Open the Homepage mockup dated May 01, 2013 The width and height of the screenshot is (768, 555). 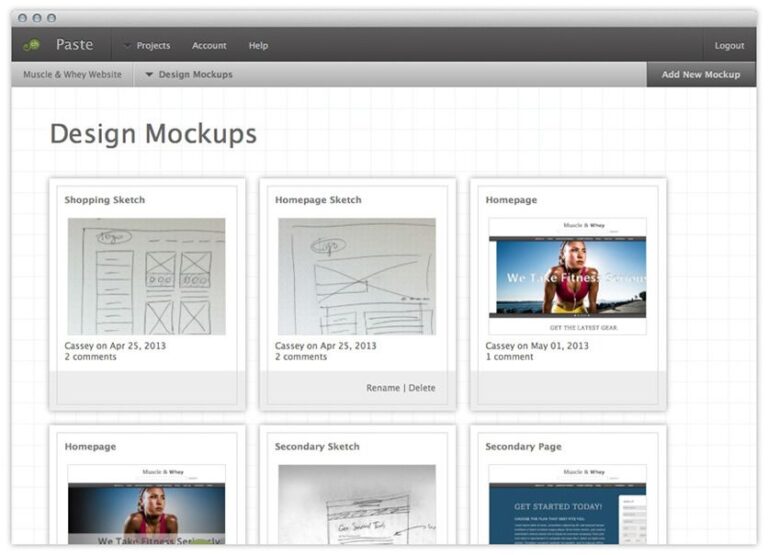click(567, 276)
